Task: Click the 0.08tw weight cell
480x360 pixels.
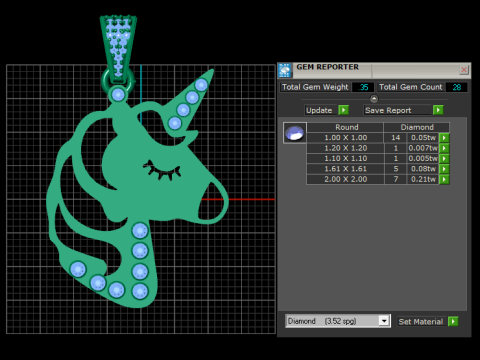Action: point(423,169)
